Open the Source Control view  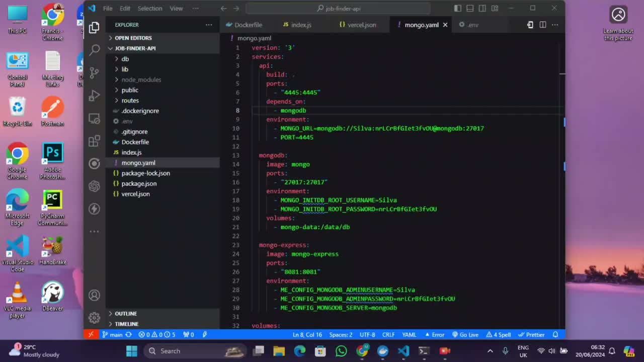(94, 73)
